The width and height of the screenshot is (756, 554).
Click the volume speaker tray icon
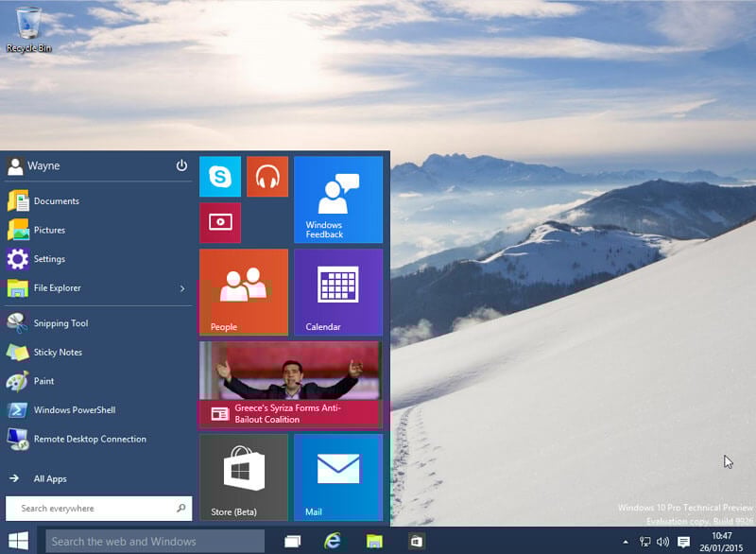click(663, 542)
